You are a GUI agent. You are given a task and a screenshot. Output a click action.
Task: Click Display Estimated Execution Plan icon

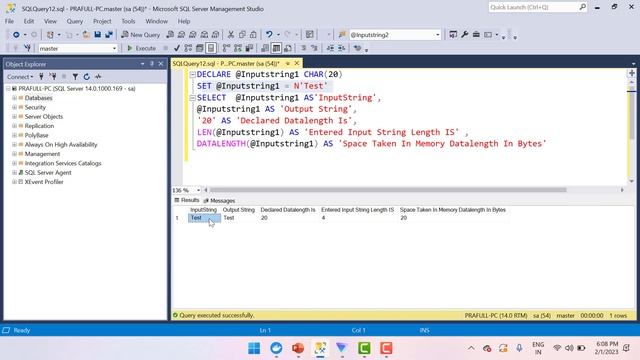tap(188, 48)
